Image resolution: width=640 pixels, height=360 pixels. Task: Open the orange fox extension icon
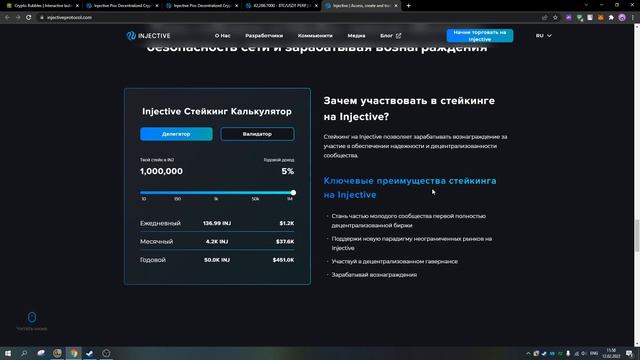point(600,18)
